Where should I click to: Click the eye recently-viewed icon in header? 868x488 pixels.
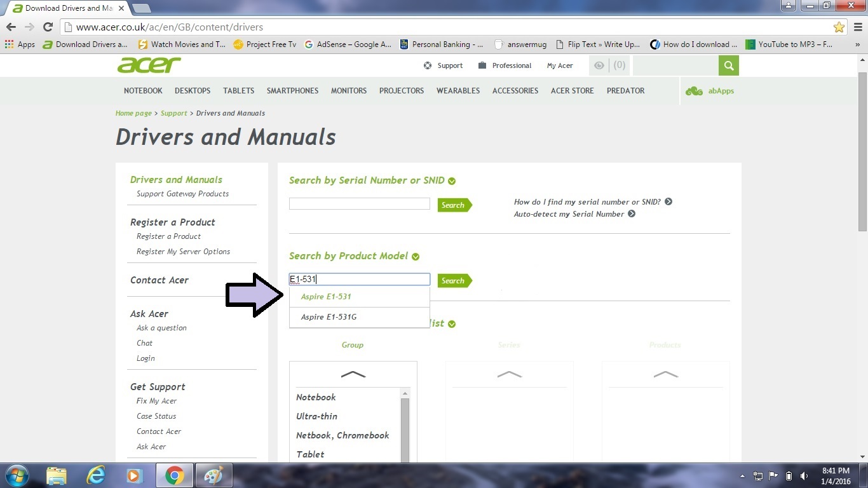(x=599, y=65)
